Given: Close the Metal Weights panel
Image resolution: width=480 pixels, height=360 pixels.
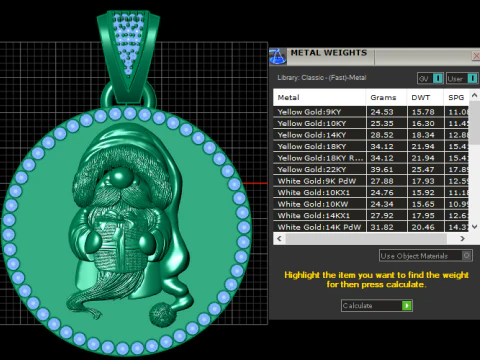Looking at the screenshot, I should [476, 56].
